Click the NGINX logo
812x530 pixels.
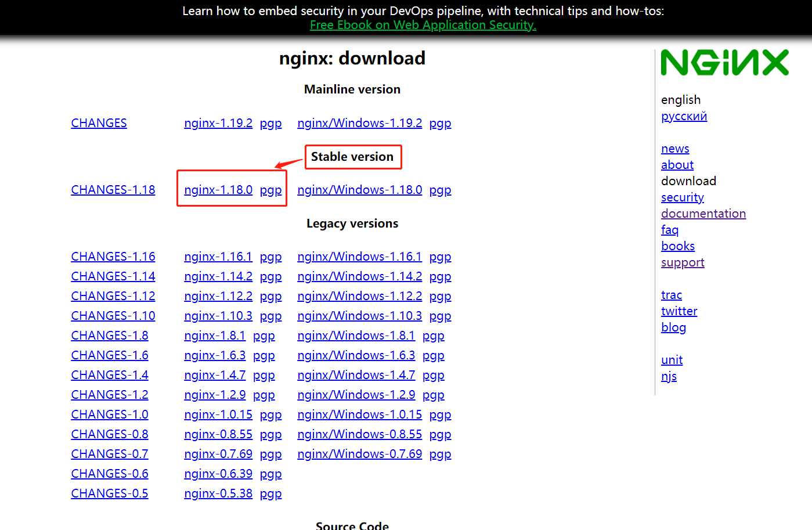point(724,63)
